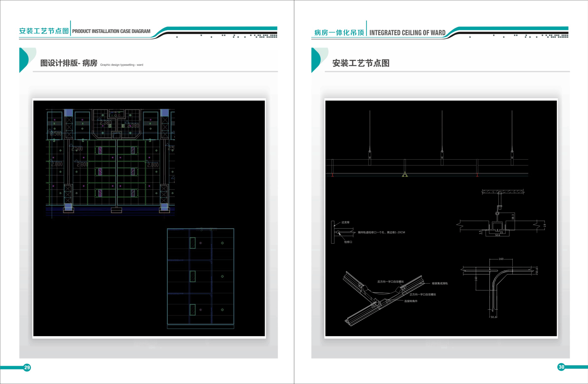588x384 pixels.
Task: Open the ceiling suspension rod elevation drawing
Action: (427, 144)
